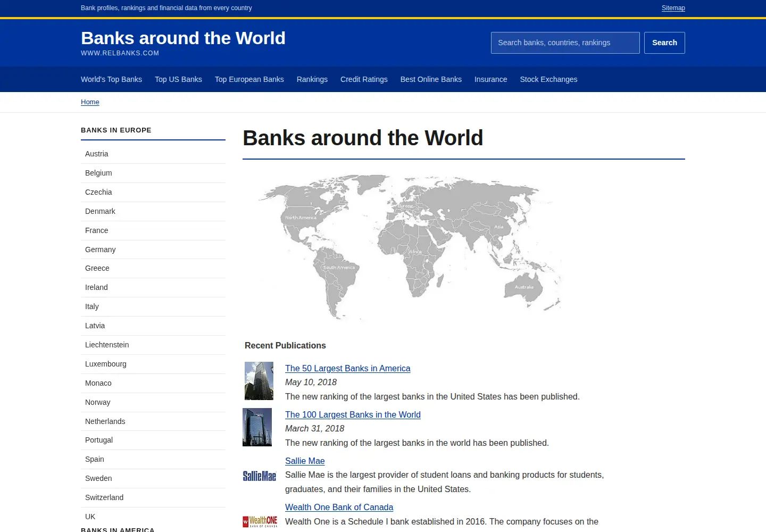This screenshot has width=766, height=532.
Task: Open The 50 Largest Banks in America link
Action: coord(348,368)
